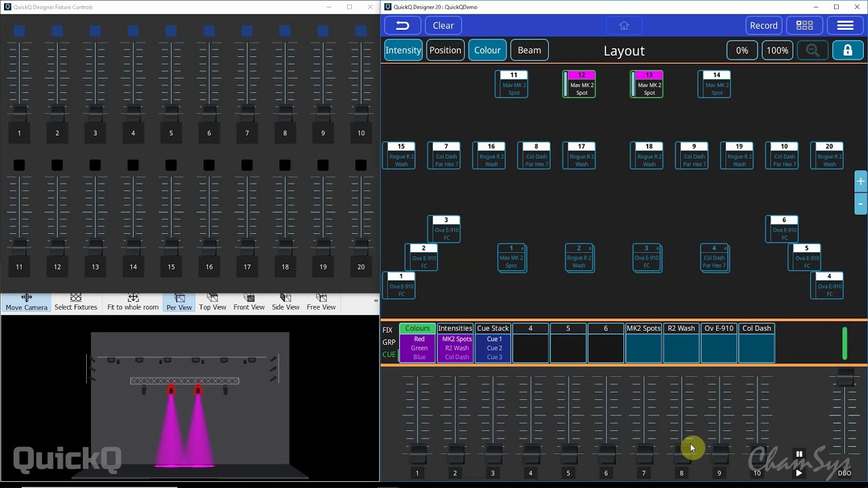Select MK2 Spots group tile
Image resolution: width=868 pixels, height=488 pixels.
click(x=644, y=343)
